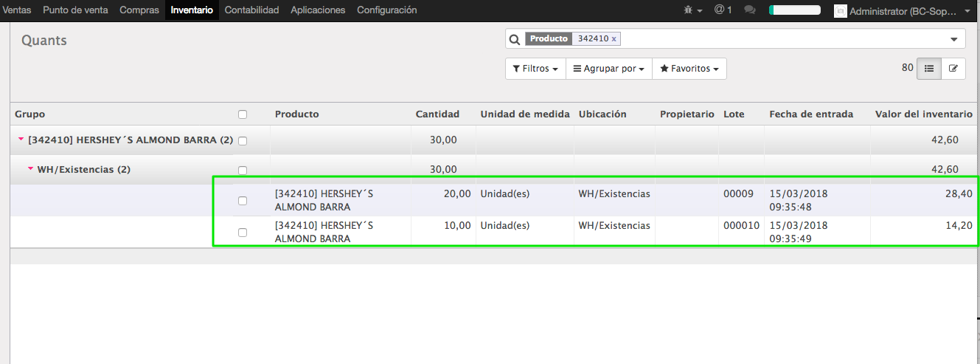The height and width of the screenshot is (364, 980).
Task: Switch to form edit view
Action: pyautogui.click(x=953, y=69)
